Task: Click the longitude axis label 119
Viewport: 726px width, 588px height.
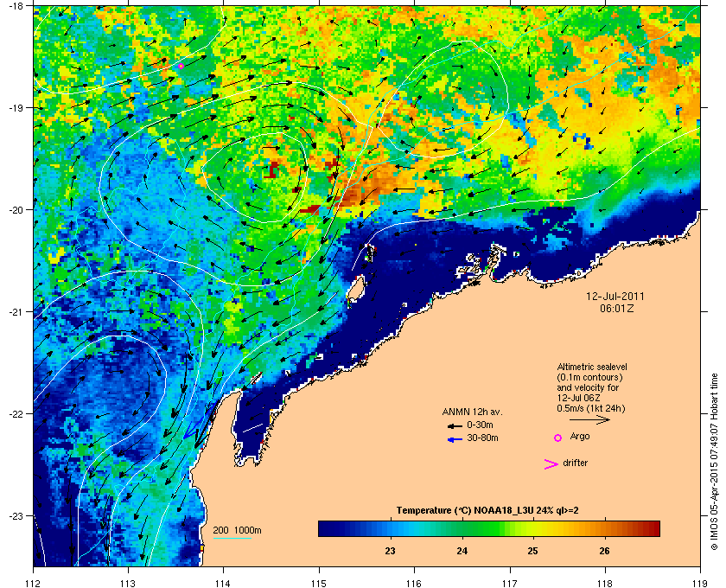Action: pyautogui.click(x=700, y=583)
